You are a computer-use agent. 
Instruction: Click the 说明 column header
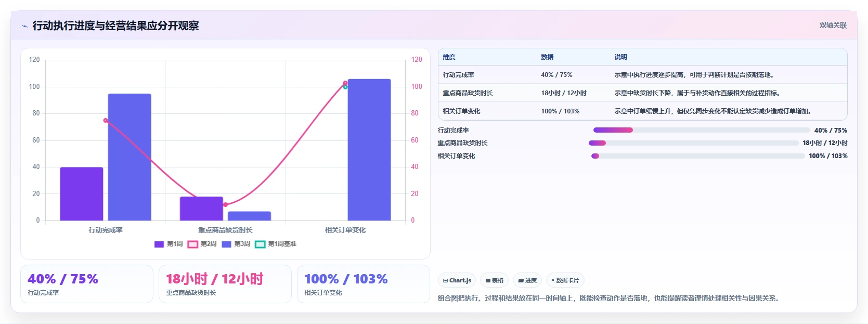pyautogui.click(x=620, y=57)
